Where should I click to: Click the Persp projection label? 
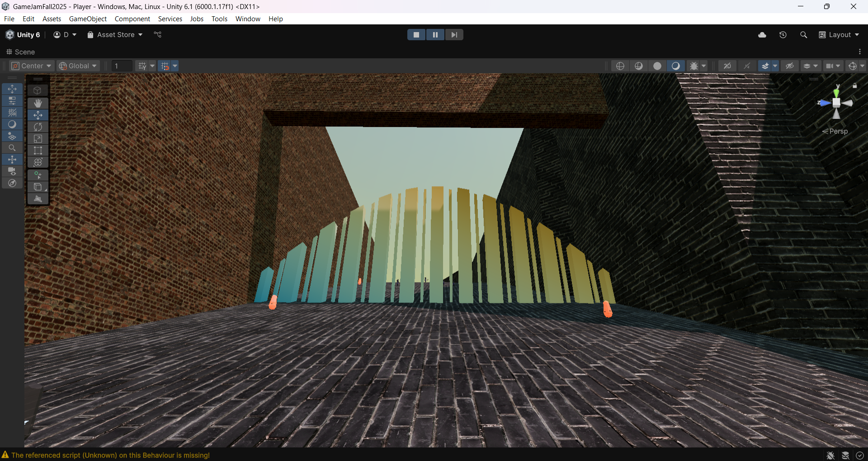click(839, 132)
